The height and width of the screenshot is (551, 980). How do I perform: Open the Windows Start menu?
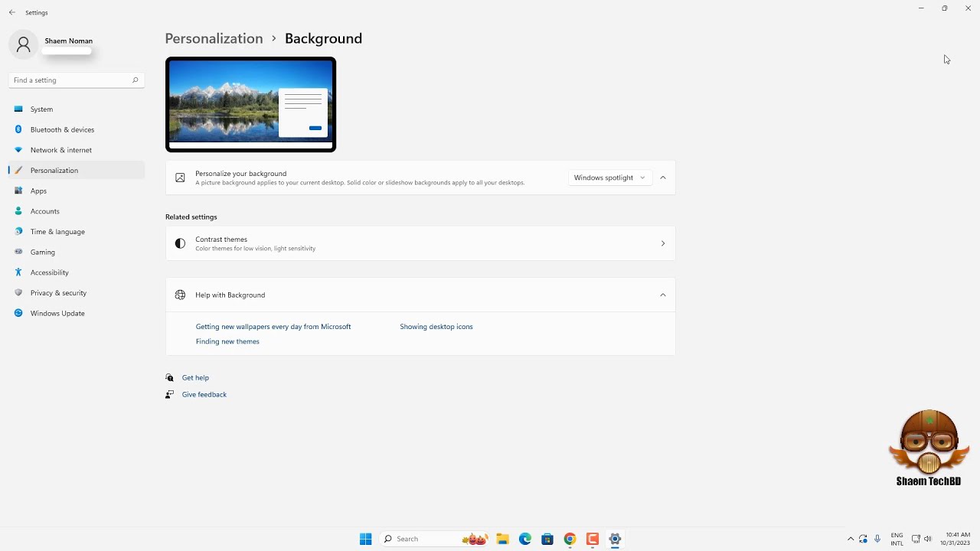365,539
